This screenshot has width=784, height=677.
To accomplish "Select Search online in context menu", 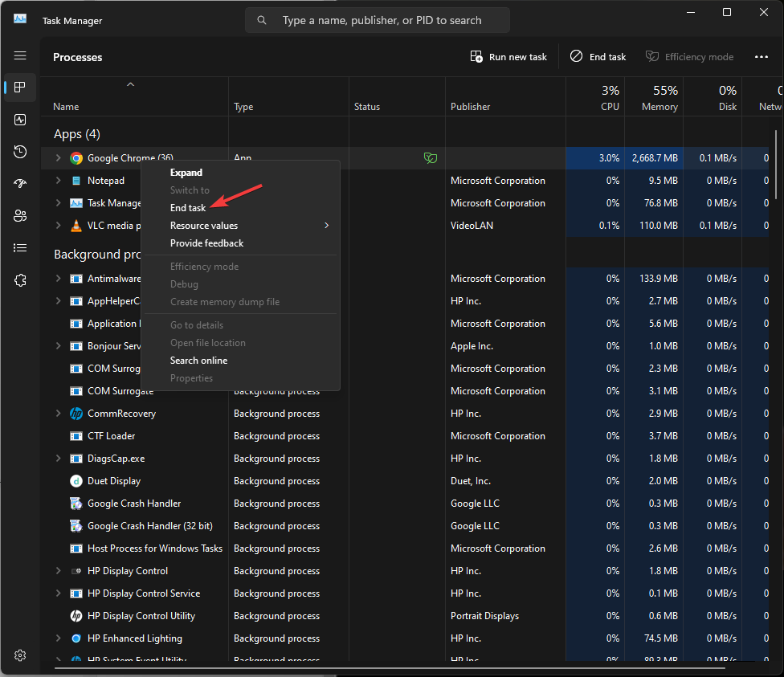I will pyautogui.click(x=198, y=361).
